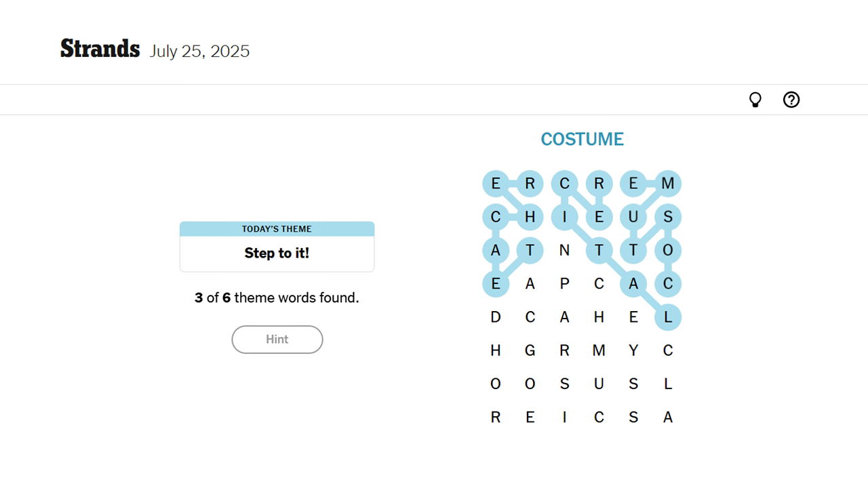Click the letter G in row six
Screen dimensions: 868x488
point(530,350)
